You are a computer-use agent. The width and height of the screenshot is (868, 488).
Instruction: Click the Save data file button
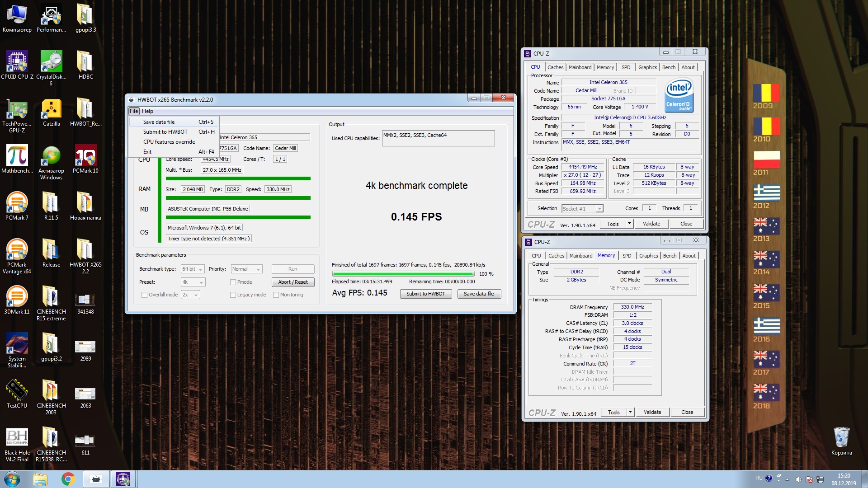[x=479, y=294]
